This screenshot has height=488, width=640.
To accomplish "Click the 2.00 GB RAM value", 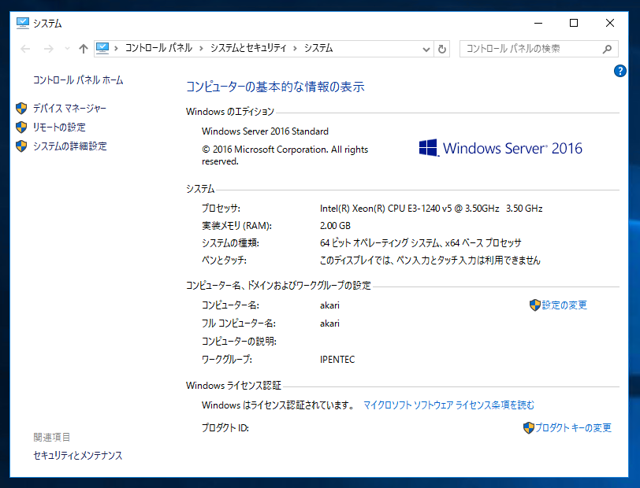I will tap(335, 226).
